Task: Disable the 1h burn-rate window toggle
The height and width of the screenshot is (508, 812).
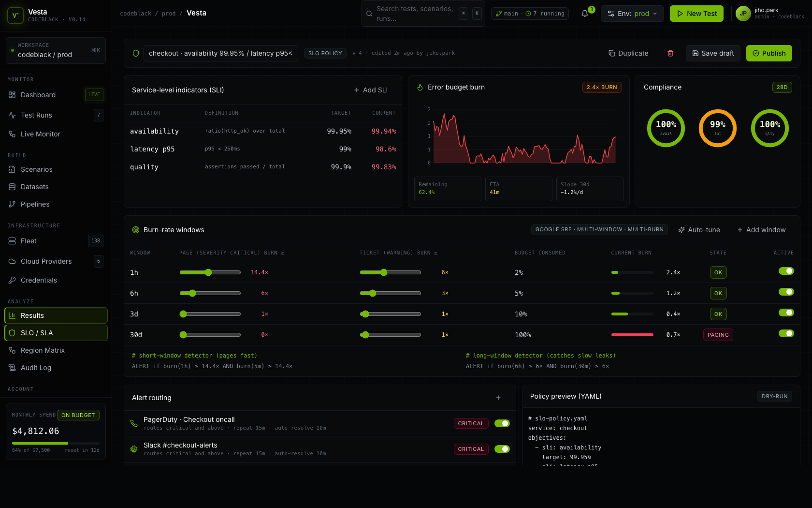Action: click(x=786, y=271)
